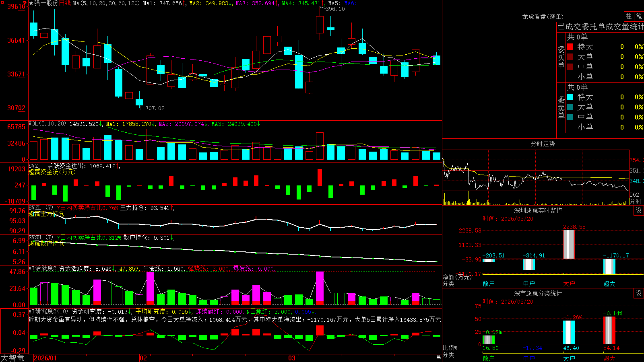Click the AI研究度2(10) indicator label
The width and height of the screenshot is (644, 362).
49,311
